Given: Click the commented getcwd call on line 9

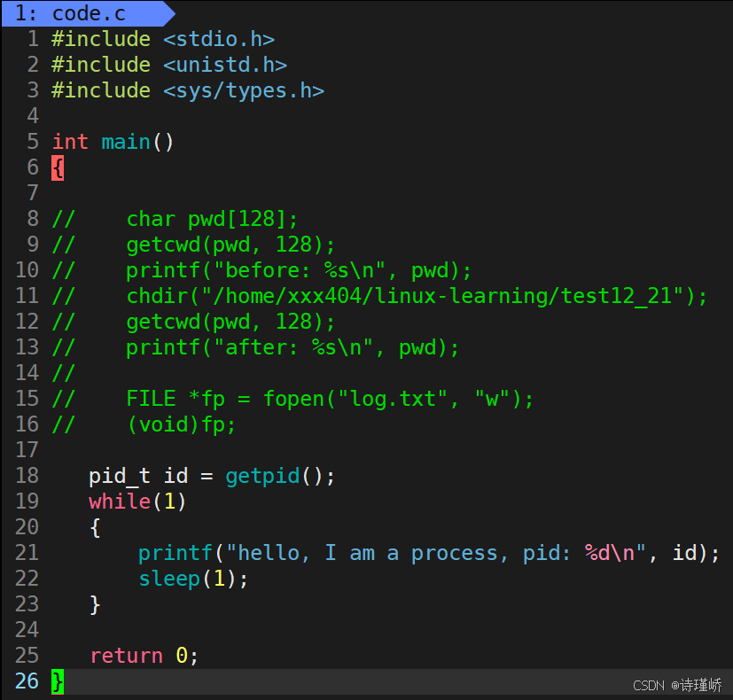Looking at the screenshot, I should [x=193, y=245].
